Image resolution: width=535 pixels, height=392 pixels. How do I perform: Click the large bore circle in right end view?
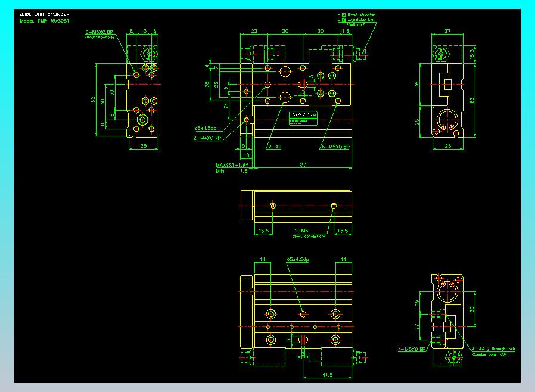click(447, 120)
